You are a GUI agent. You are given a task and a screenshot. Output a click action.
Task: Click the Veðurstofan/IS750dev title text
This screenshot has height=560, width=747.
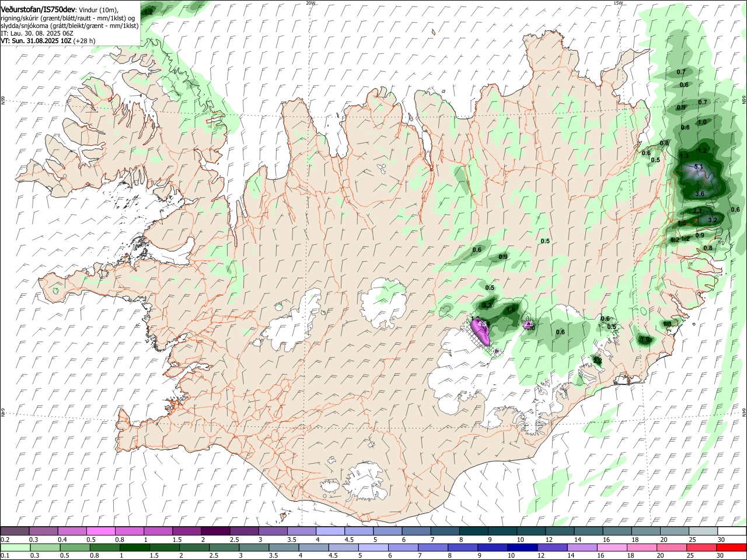pyautogui.click(x=38, y=9)
